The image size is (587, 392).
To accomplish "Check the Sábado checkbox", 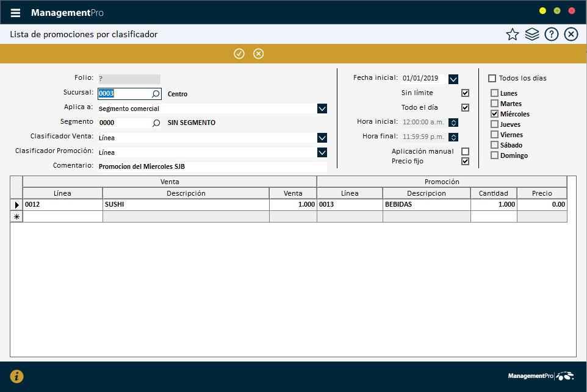I will point(494,144).
